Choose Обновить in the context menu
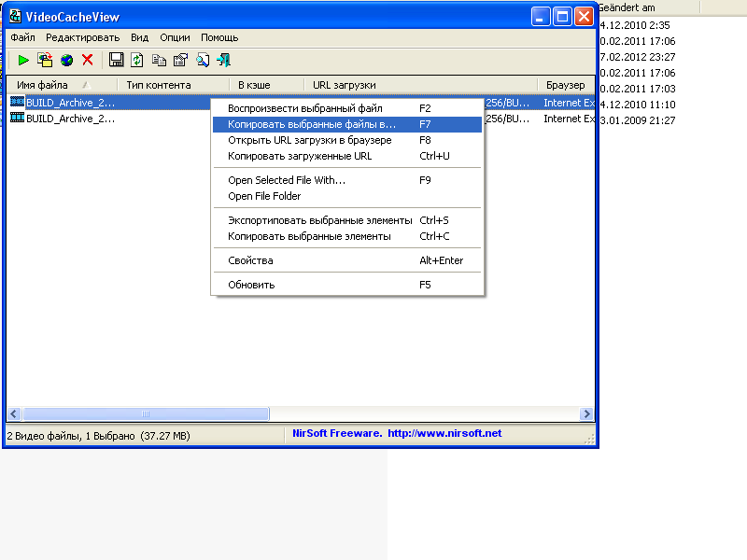The height and width of the screenshot is (560, 747). [347, 285]
